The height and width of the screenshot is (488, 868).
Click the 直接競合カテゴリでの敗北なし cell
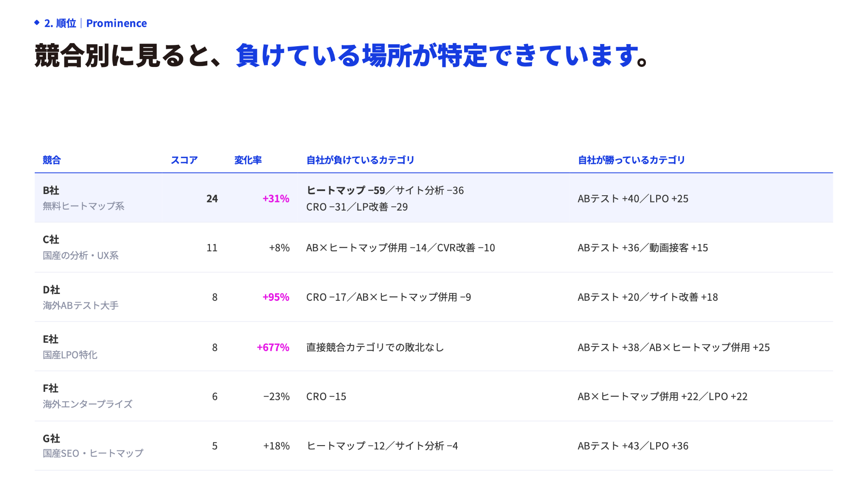pyautogui.click(x=375, y=347)
